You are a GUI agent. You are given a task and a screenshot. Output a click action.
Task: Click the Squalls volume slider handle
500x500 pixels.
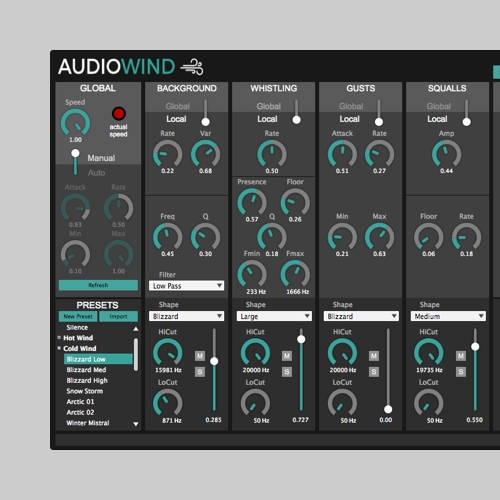[x=475, y=347]
